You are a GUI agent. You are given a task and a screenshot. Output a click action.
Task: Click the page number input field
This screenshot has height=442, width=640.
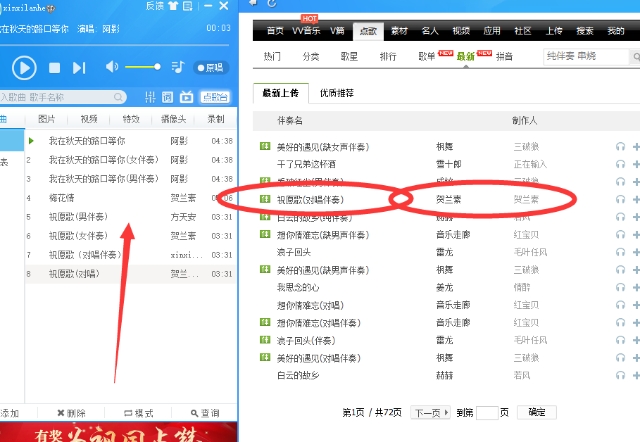point(487,412)
